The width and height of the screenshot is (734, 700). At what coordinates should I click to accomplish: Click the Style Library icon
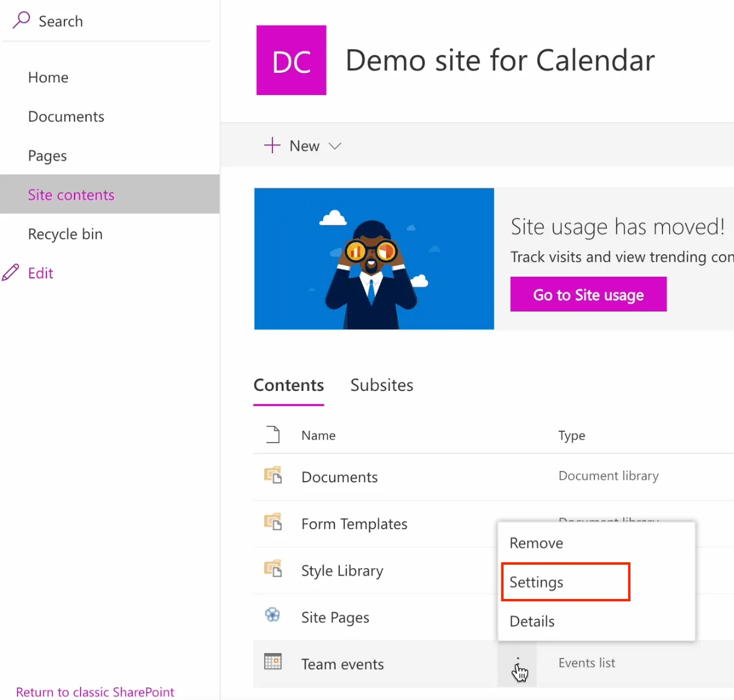pos(273,569)
